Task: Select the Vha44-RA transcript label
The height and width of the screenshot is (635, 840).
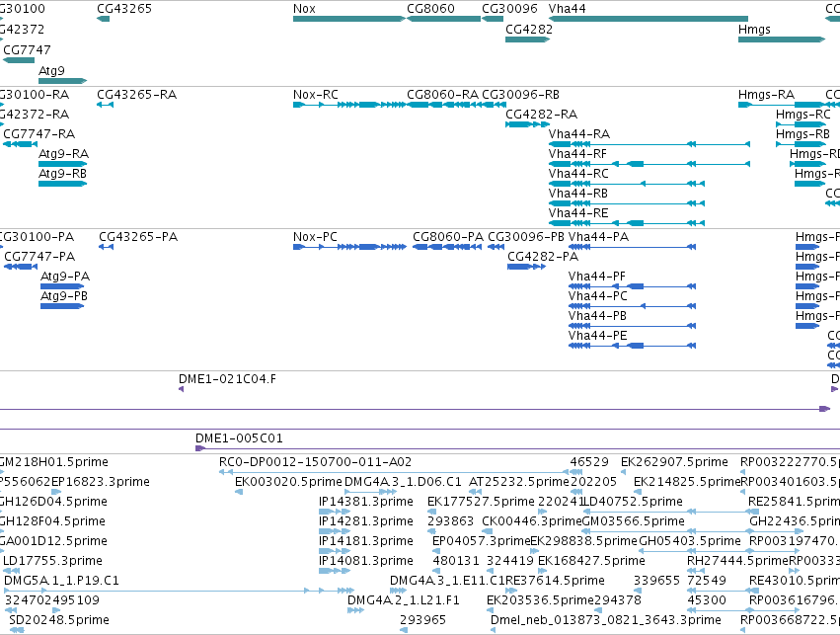Action: [579, 134]
